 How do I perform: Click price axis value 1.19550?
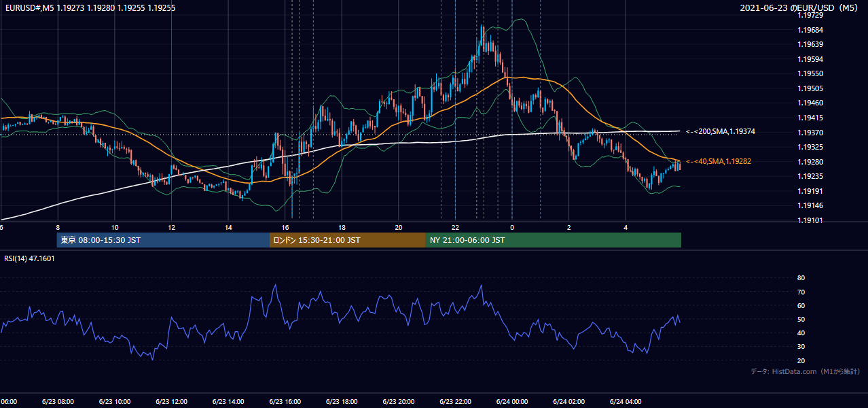tap(810, 73)
